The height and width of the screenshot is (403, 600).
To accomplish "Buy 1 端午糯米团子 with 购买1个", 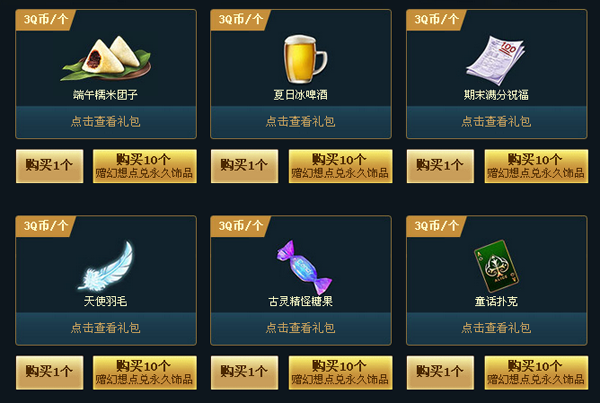I will pyautogui.click(x=49, y=166).
